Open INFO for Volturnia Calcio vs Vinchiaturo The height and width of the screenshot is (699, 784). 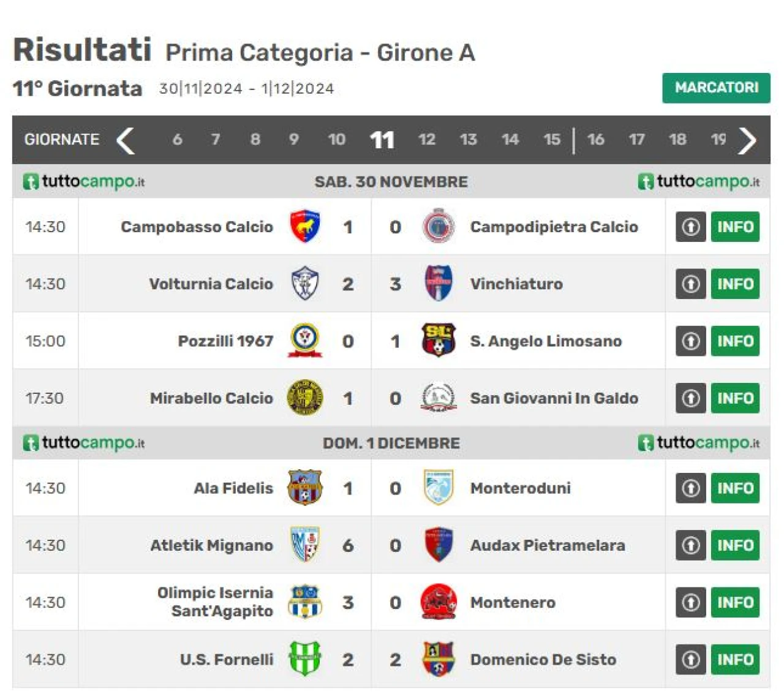[x=735, y=284]
